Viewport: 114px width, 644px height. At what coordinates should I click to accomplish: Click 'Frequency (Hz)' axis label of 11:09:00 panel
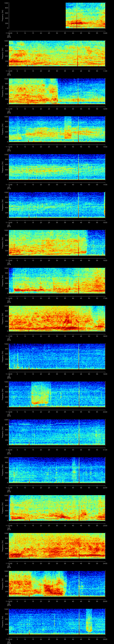click(3, 16)
